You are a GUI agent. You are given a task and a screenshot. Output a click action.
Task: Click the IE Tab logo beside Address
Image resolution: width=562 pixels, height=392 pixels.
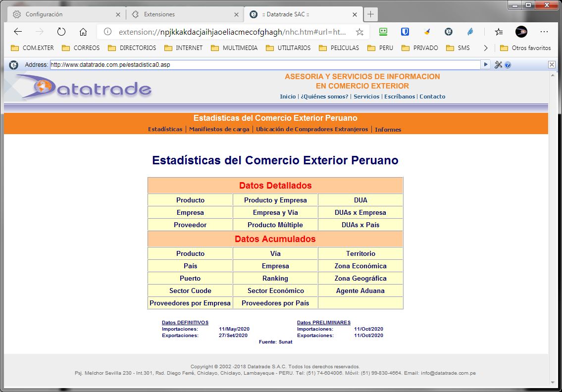click(14, 65)
